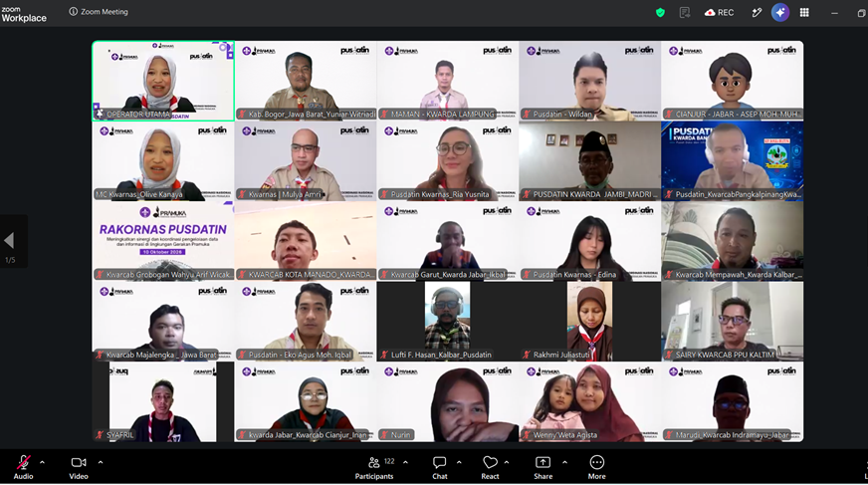Image resolution: width=868 pixels, height=485 pixels.
Task: Go to the previous gallery page arrow
Action: (9, 240)
